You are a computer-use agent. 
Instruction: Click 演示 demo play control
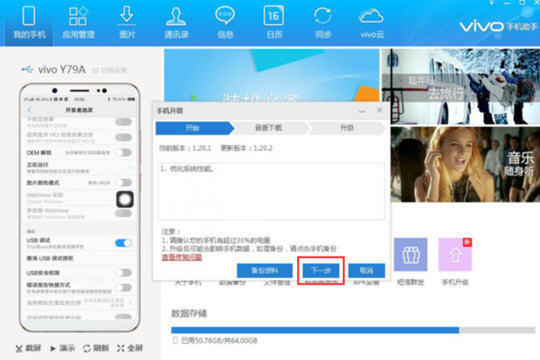click(62, 348)
